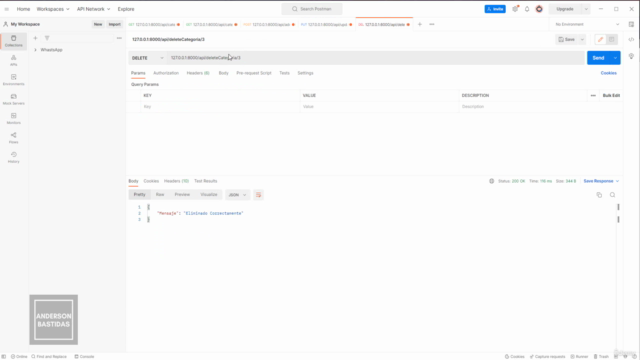640x360 pixels.
Task: Switch to the request Settings tab
Action: pos(305,73)
